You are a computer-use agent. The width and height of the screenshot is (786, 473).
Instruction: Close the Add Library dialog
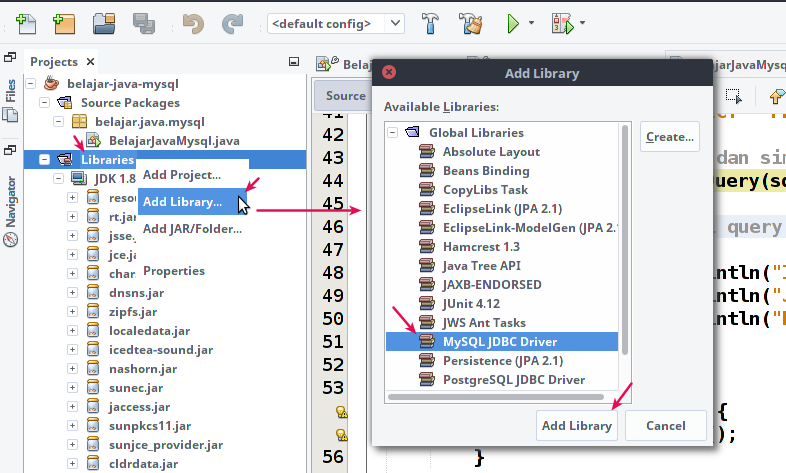389,72
